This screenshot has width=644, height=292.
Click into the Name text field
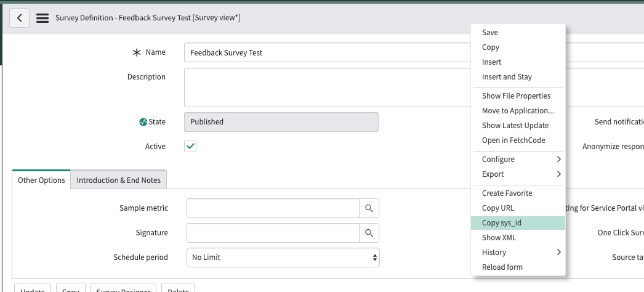point(326,53)
